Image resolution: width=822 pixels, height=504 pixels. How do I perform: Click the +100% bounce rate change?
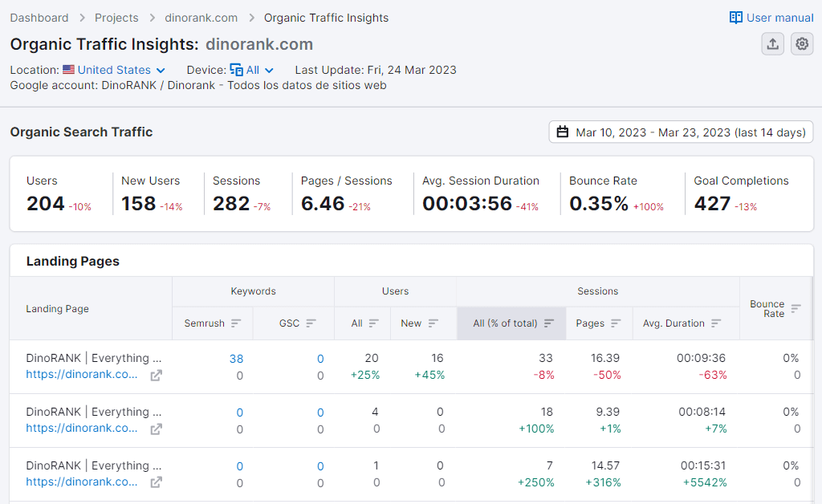coord(649,207)
